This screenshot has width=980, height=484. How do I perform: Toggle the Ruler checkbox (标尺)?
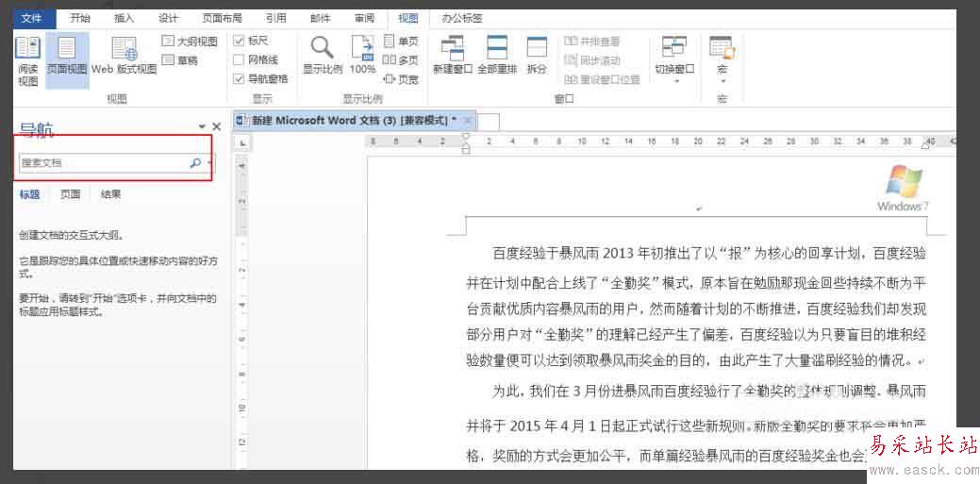pyautogui.click(x=238, y=42)
